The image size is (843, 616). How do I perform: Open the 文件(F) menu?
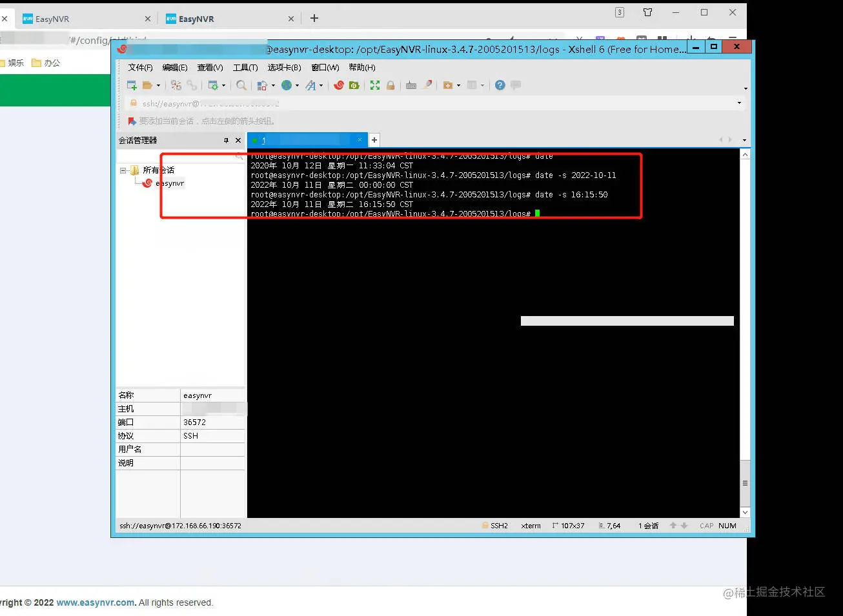point(140,67)
